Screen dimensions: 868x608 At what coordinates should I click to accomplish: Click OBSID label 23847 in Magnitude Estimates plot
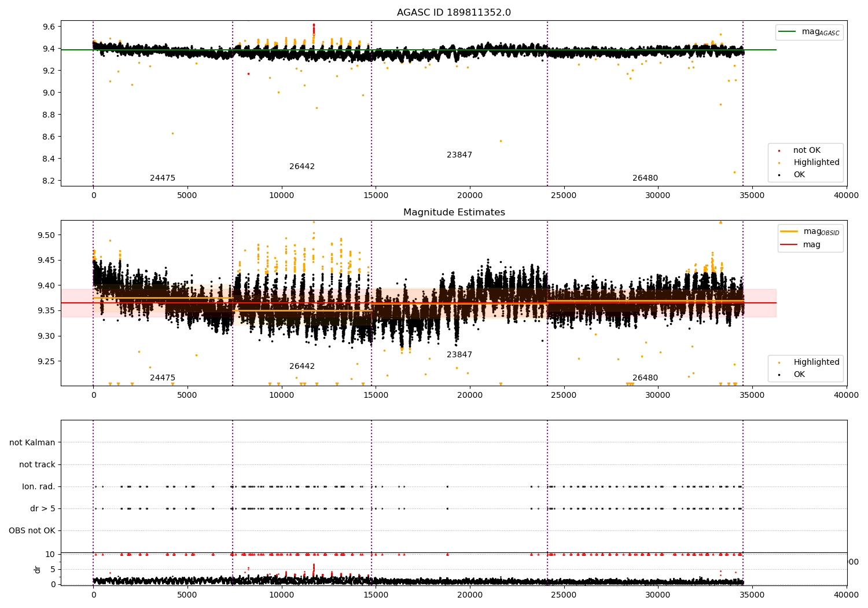click(x=459, y=354)
